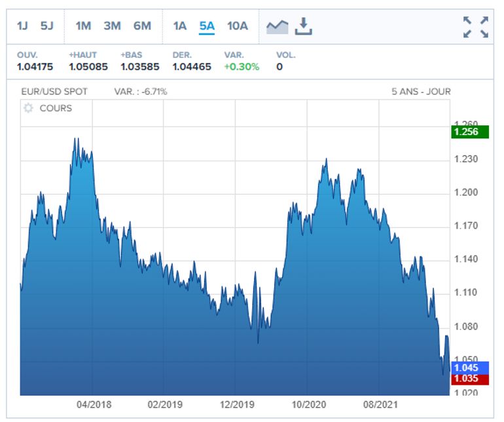Choose the 3M time period

pos(112,26)
